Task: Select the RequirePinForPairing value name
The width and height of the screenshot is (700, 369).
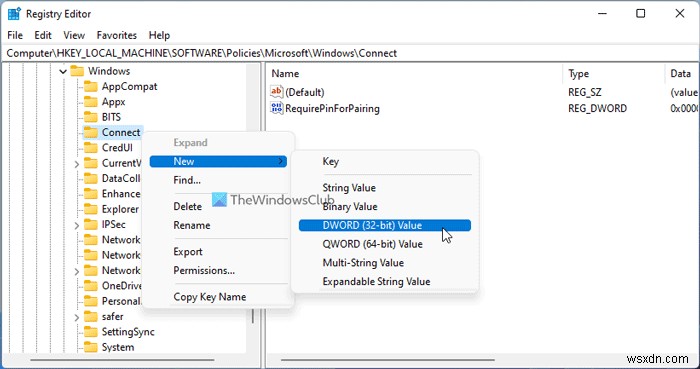Action: click(x=333, y=108)
